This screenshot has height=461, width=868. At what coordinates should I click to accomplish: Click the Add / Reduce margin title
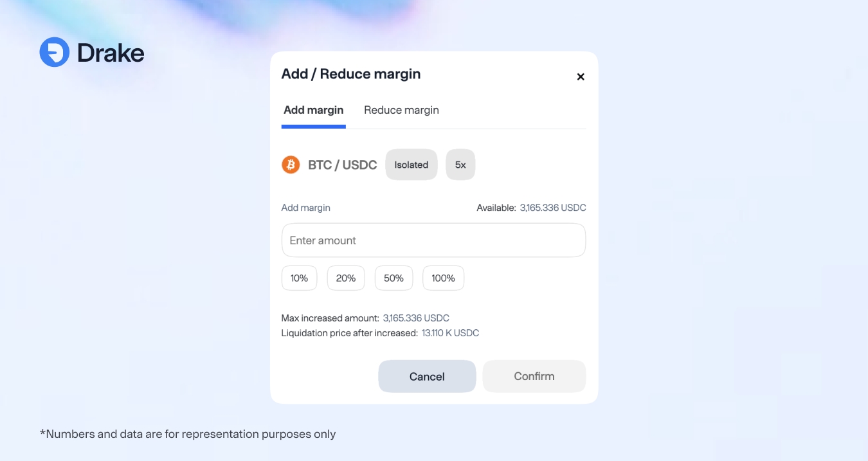point(351,74)
